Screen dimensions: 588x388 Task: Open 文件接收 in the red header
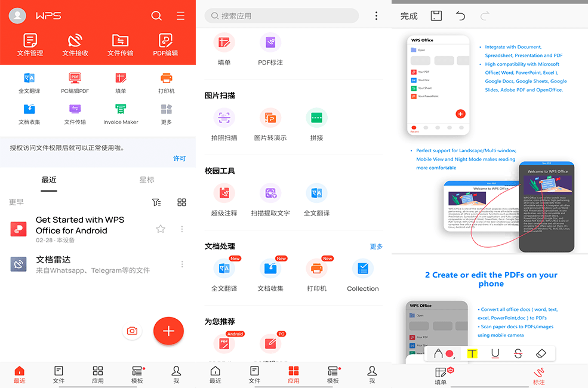(75, 45)
